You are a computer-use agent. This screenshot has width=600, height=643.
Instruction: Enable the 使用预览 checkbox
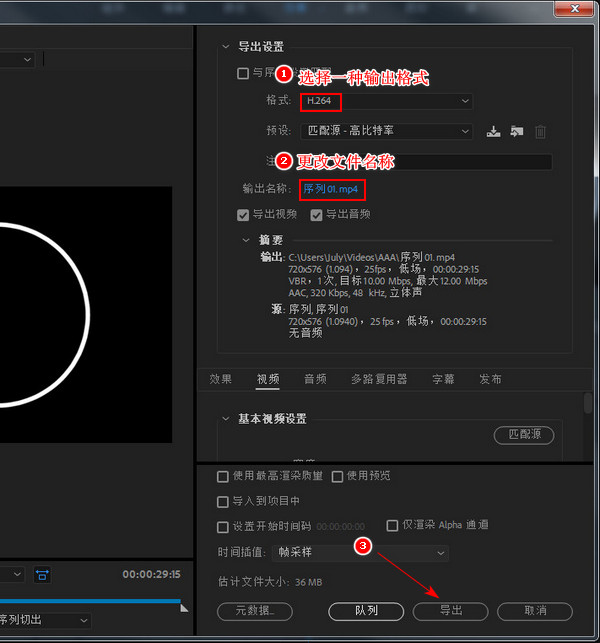click(337, 477)
